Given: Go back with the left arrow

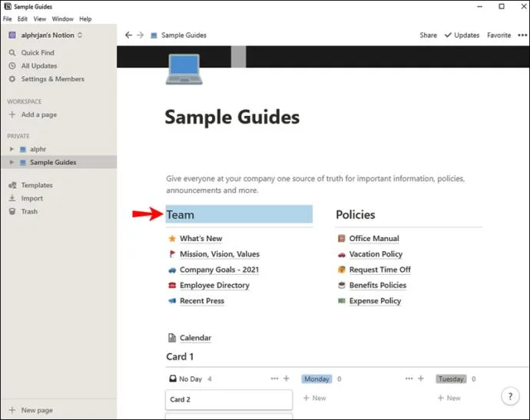Looking at the screenshot, I should pyautogui.click(x=128, y=35).
